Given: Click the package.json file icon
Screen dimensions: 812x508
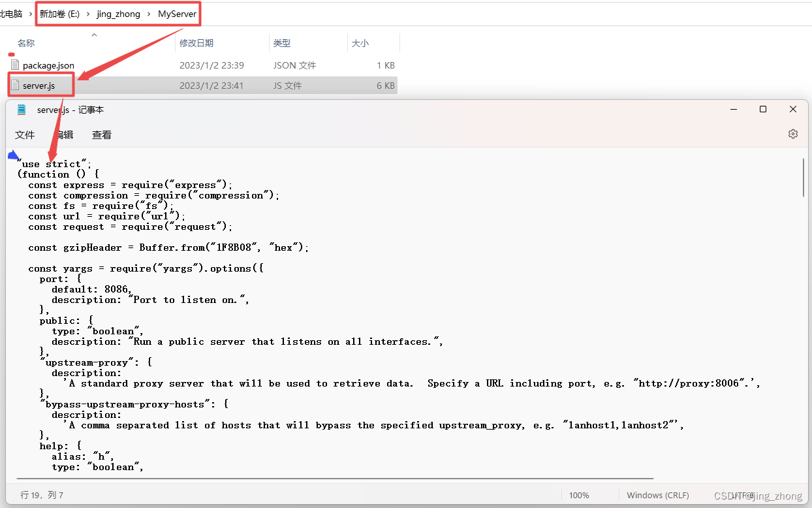Looking at the screenshot, I should pos(15,65).
